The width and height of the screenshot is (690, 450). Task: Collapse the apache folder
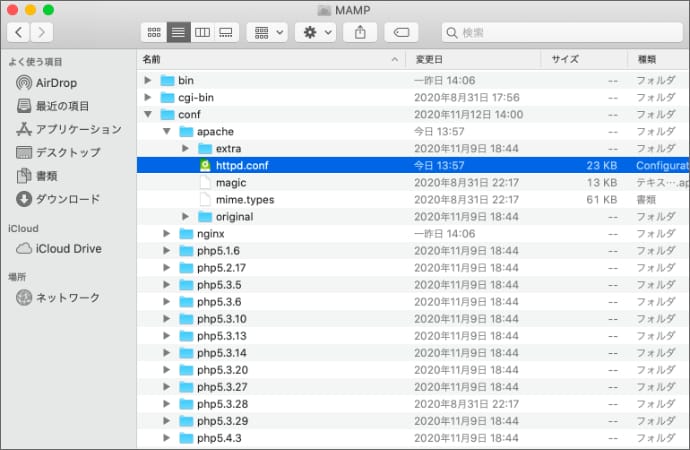coord(167,132)
